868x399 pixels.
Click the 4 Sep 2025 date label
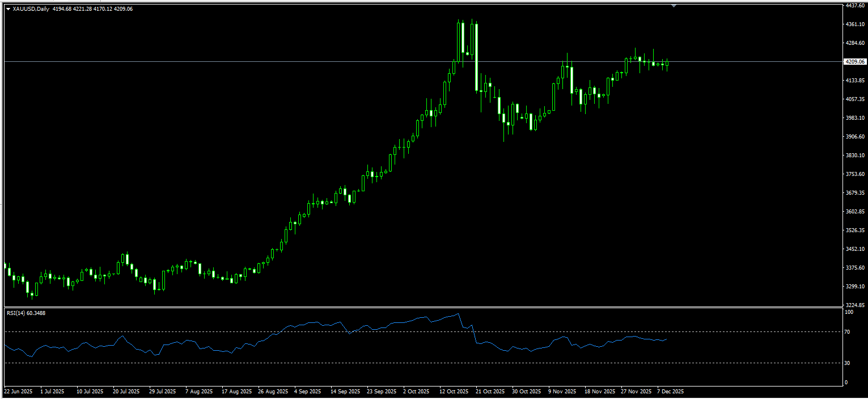(309, 392)
